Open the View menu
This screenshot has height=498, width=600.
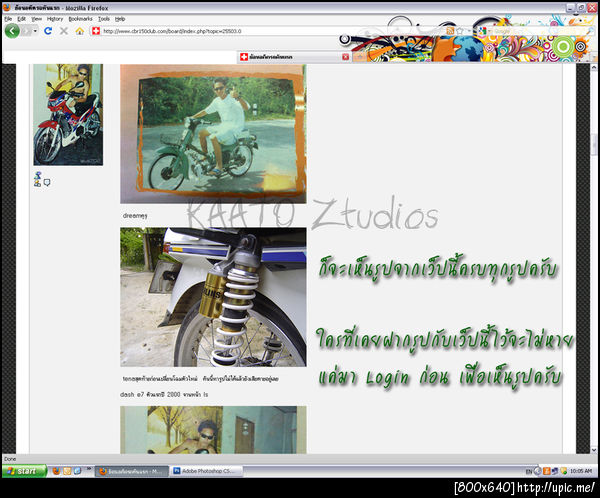click(x=36, y=19)
